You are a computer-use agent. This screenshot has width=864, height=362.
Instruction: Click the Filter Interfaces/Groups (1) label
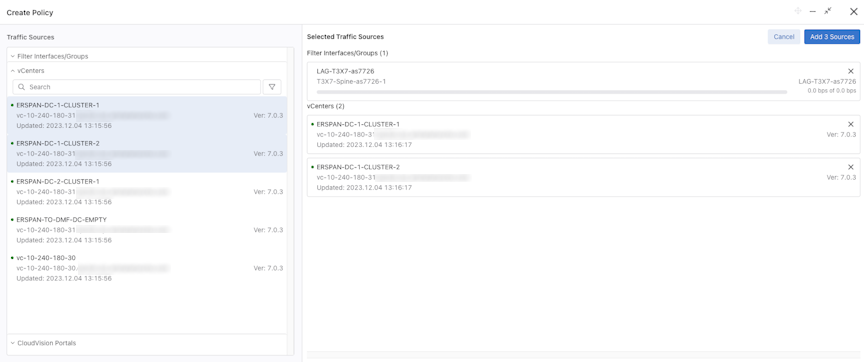(x=348, y=53)
